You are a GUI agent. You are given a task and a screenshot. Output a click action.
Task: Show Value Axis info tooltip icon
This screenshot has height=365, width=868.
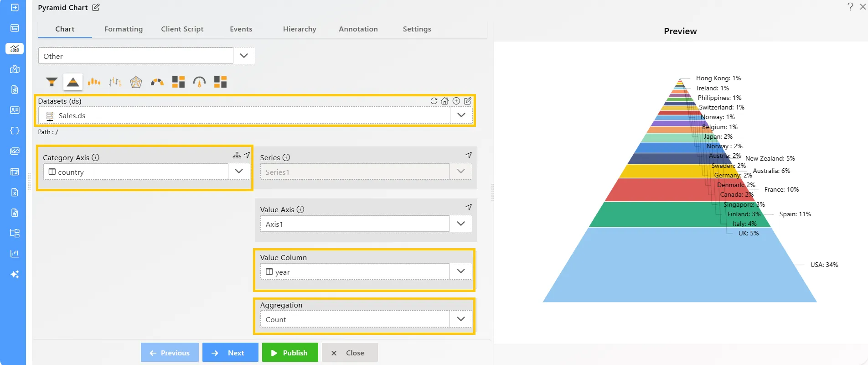pyautogui.click(x=300, y=209)
